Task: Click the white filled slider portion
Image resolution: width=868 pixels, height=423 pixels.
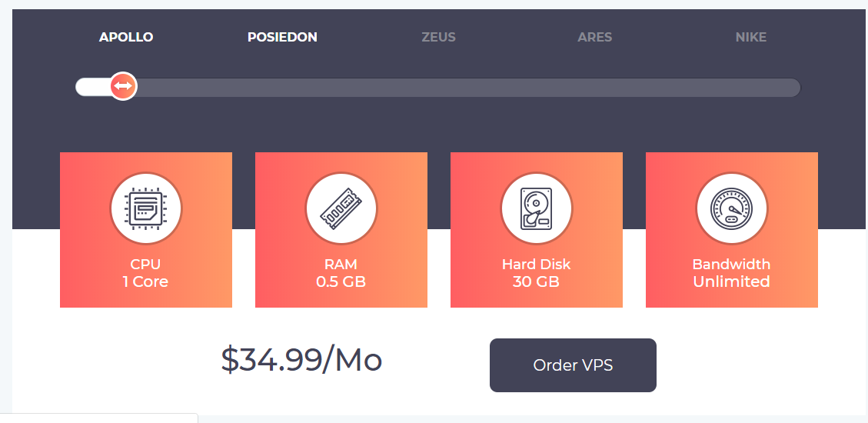Action: pyautogui.click(x=92, y=88)
